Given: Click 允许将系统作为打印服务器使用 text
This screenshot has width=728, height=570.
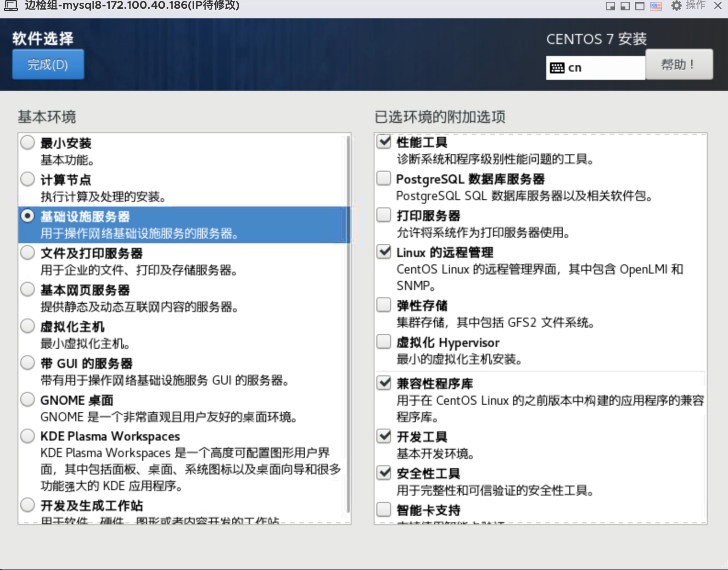Looking at the screenshot, I should pyautogui.click(x=483, y=233).
